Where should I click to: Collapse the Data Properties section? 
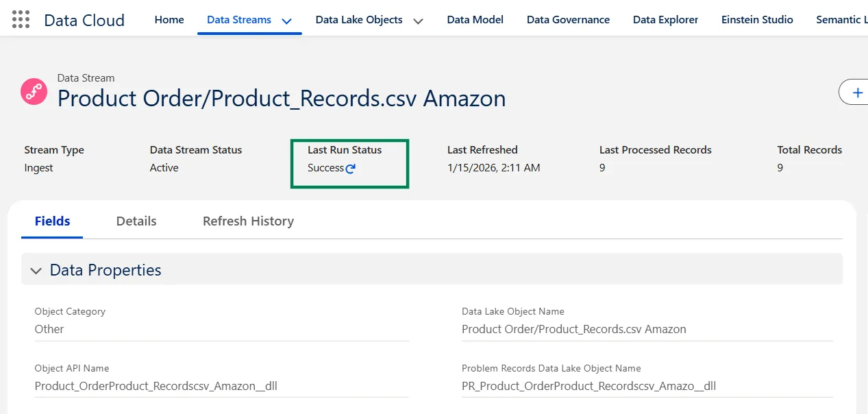tap(36, 271)
